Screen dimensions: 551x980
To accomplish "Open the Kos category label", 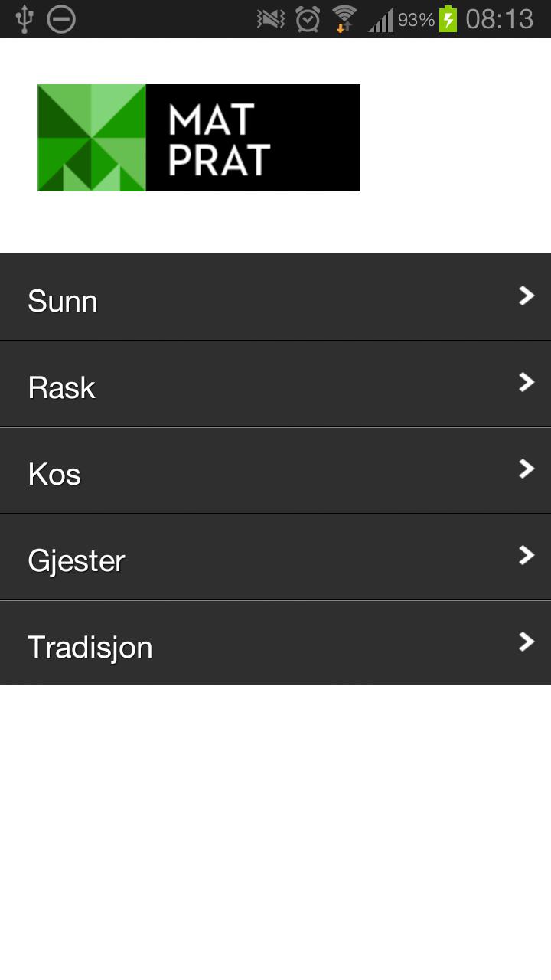I will point(54,474).
